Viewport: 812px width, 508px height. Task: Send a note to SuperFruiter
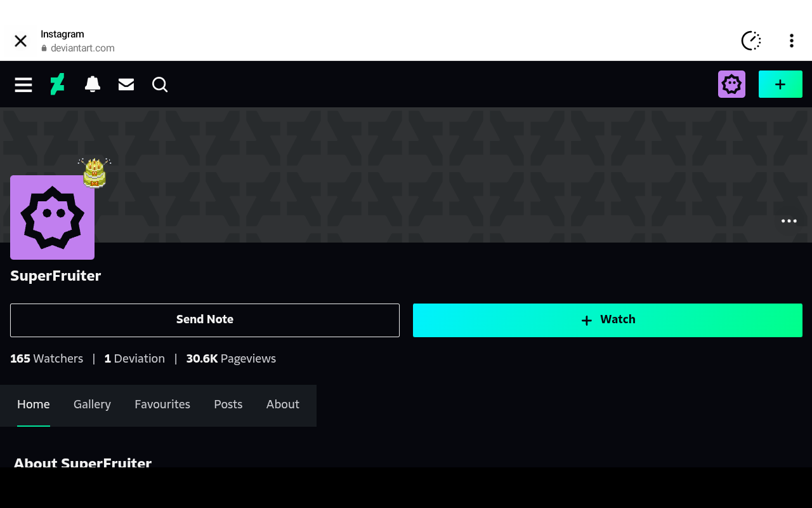point(205,320)
